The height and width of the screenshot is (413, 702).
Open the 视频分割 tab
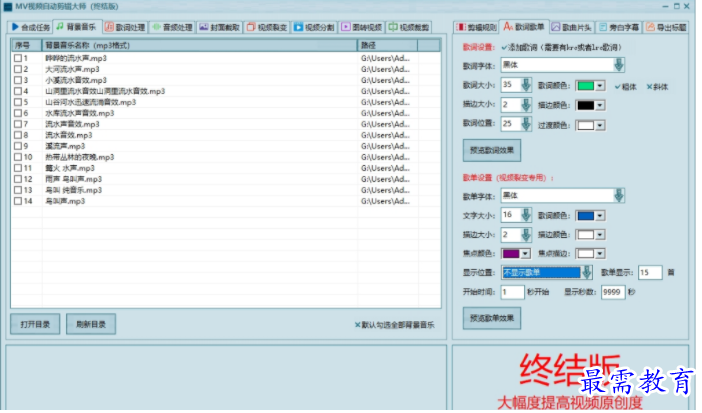314,27
